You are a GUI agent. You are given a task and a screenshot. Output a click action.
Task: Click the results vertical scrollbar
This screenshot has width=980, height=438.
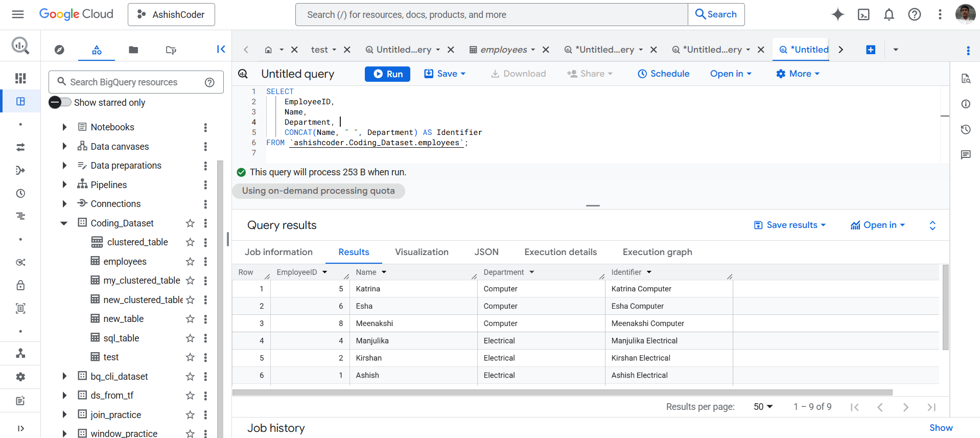tap(945, 307)
